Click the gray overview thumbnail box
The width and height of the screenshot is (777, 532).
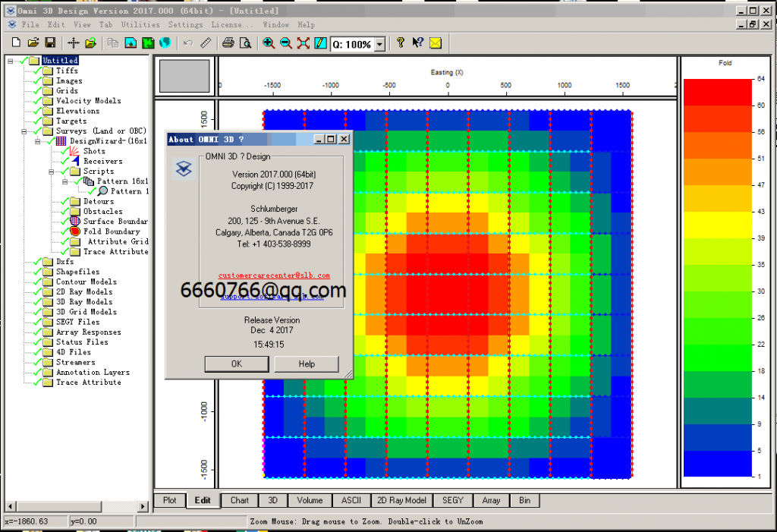[184, 76]
